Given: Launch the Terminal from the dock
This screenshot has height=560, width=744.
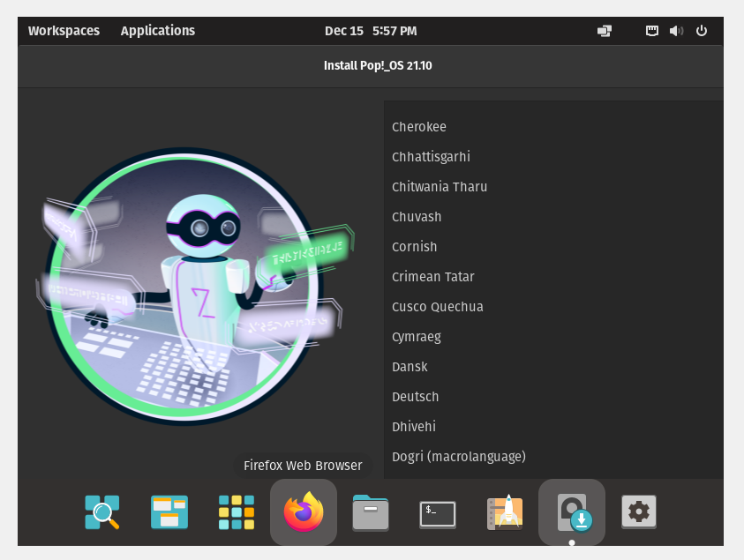Looking at the screenshot, I should click(438, 514).
